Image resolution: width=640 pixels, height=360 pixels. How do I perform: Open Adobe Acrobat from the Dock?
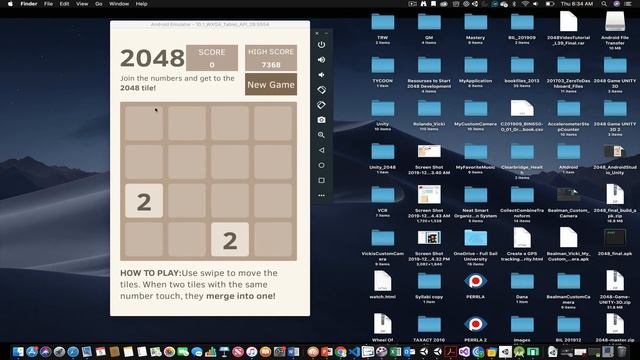point(451,351)
